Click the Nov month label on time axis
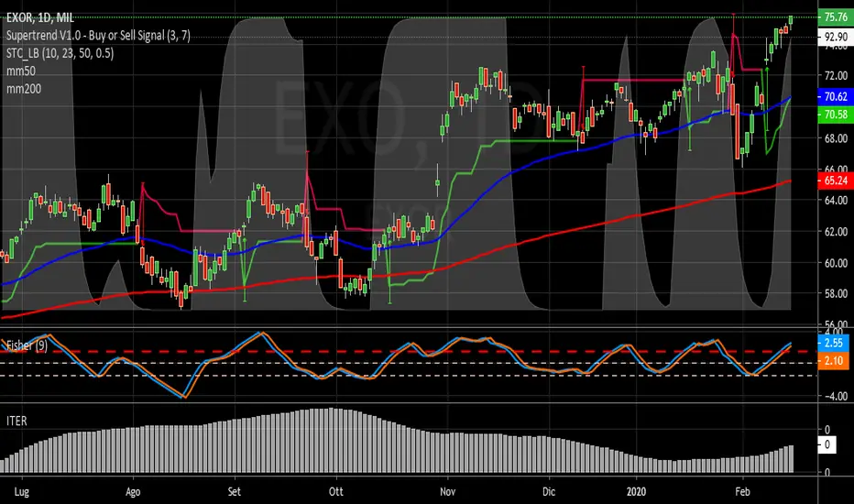Viewport: 854px width, 504px height. pos(448,491)
